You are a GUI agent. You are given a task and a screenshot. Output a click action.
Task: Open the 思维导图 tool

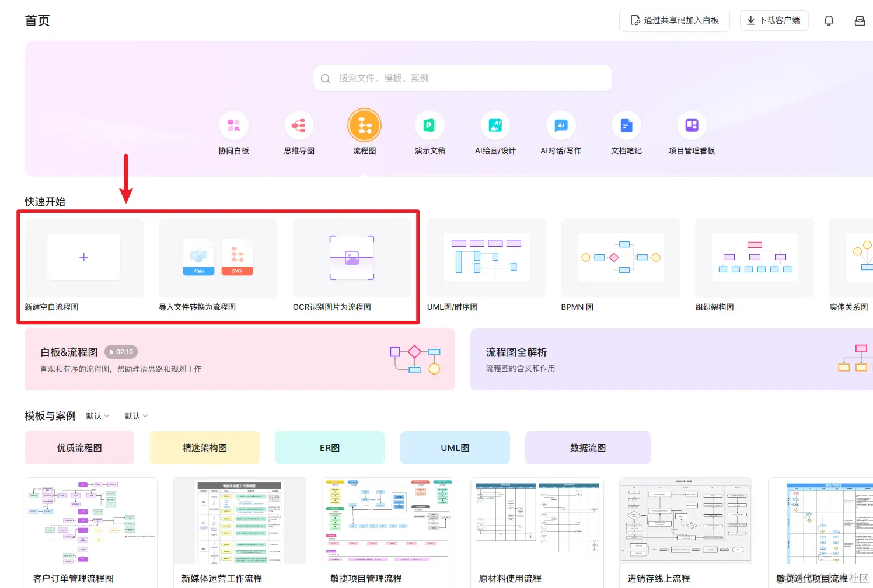299,125
